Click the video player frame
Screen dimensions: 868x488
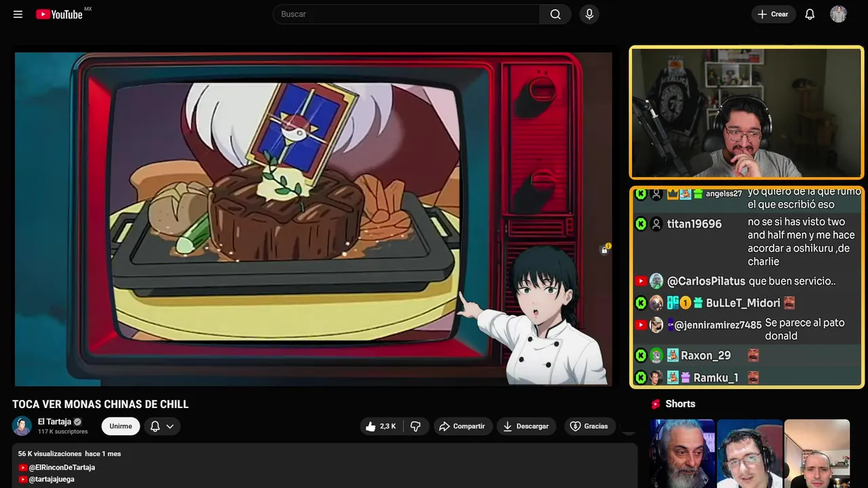[313, 219]
